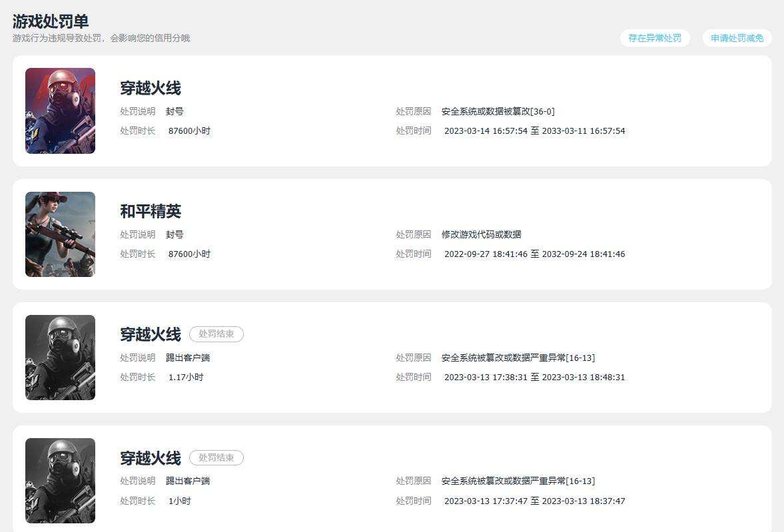Open the 和平精英 game thumbnail

60,234
